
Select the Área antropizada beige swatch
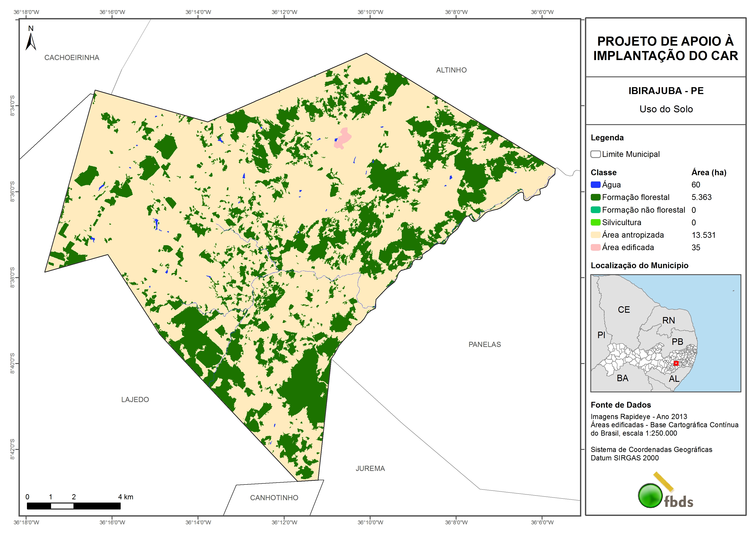click(595, 235)
